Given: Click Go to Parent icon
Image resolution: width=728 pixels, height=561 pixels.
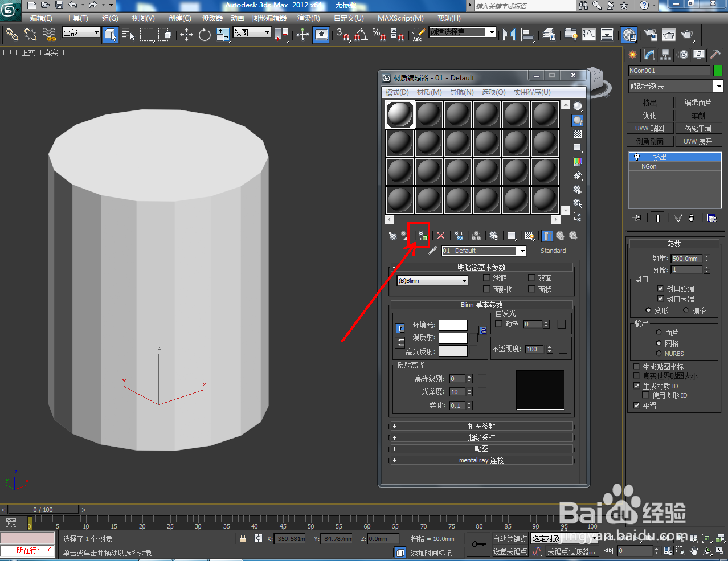Looking at the screenshot, I should pyautogui.click(x=560, y=236).
